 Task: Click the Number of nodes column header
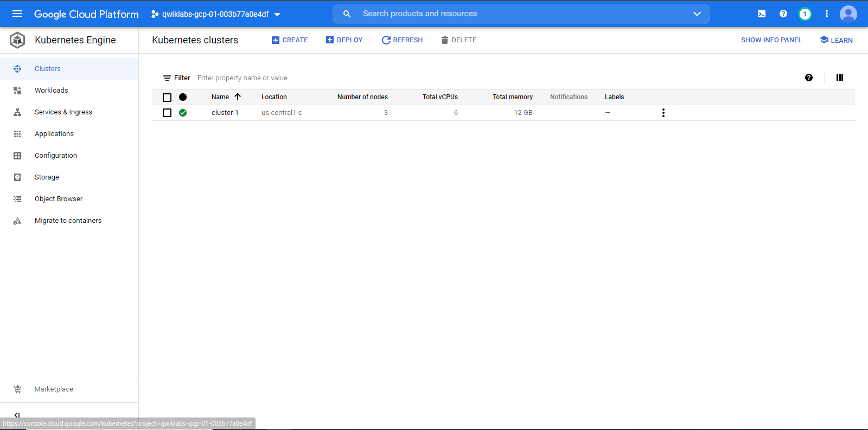(362, 97)
